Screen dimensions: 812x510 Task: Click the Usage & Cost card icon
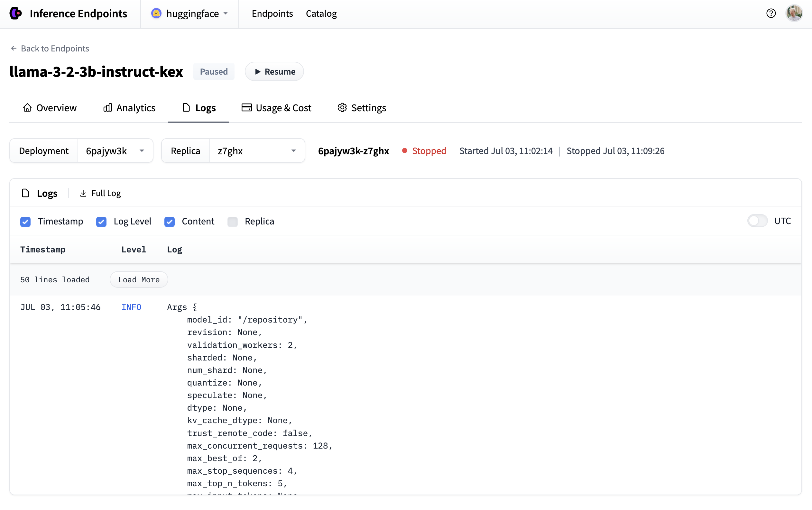pyautogui.click(x=246, y=107)
